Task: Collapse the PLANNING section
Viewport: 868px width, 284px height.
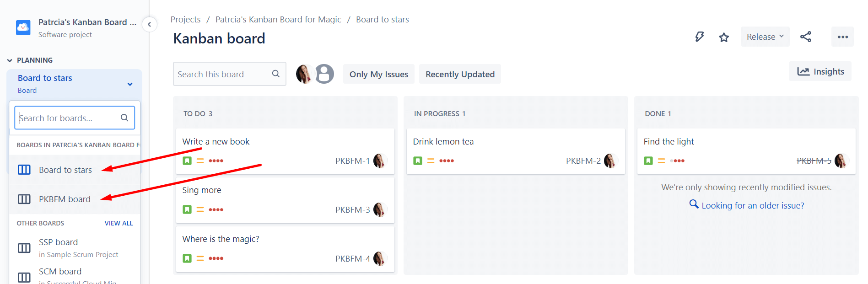Action: tap(10, 60)
